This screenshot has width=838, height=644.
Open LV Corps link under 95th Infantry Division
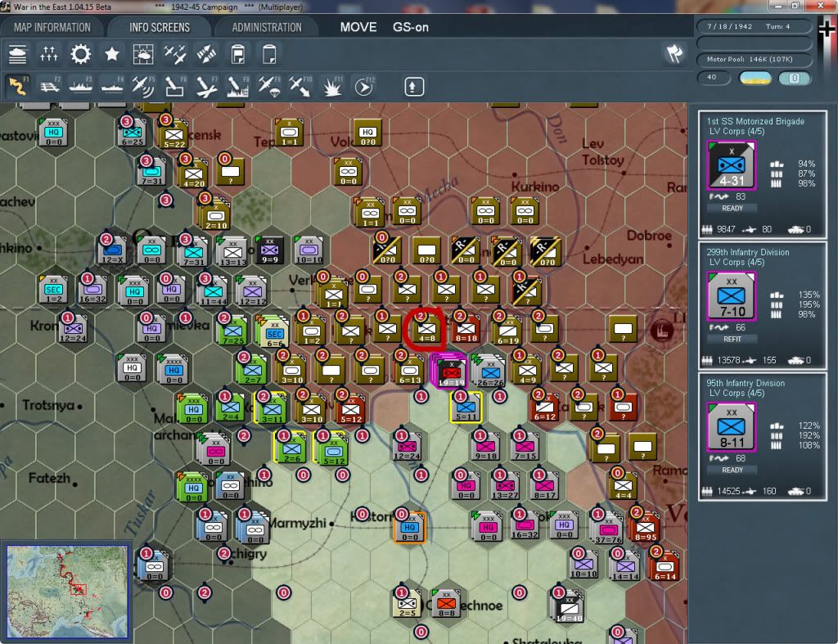(737, 394)
